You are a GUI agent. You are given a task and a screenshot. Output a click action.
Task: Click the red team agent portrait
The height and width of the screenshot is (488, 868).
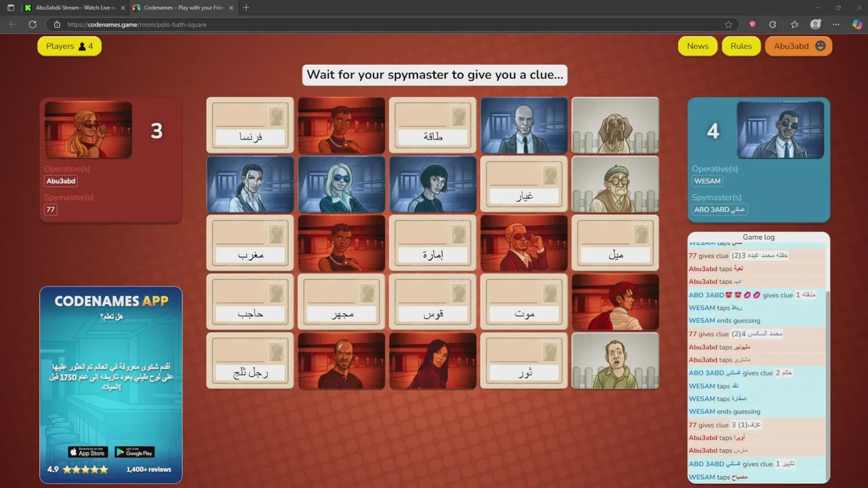(88, 130)
